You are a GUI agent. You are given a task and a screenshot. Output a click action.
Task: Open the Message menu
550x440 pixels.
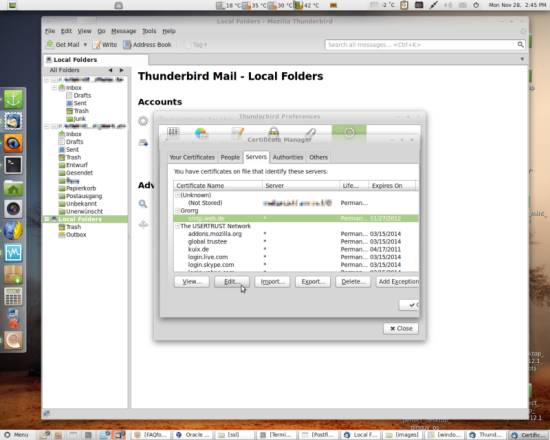coord(123,31)
